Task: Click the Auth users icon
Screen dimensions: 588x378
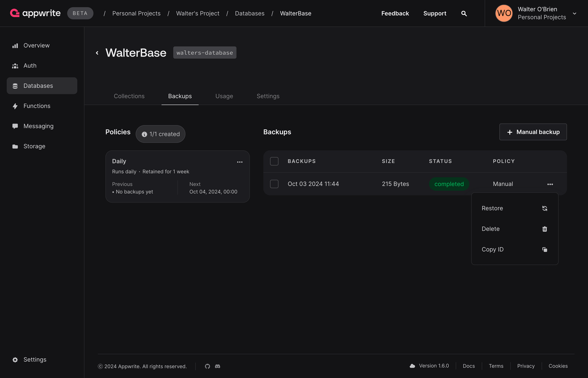Action: [x=15, y=66]
